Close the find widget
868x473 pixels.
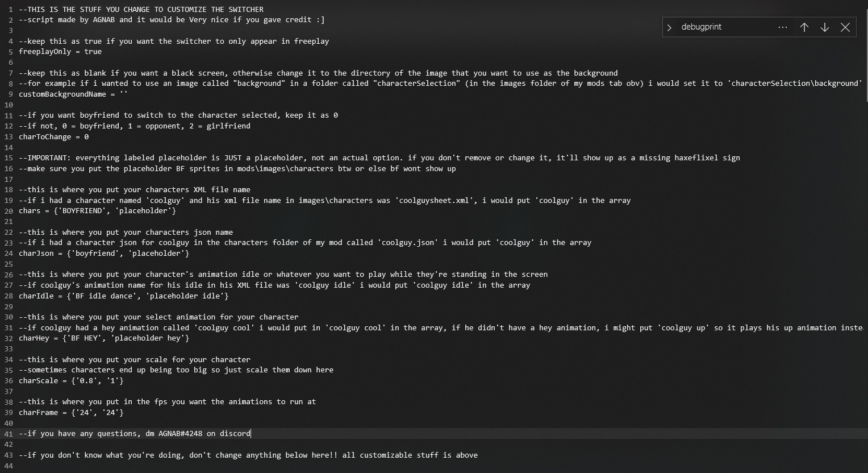pos(846,27)
